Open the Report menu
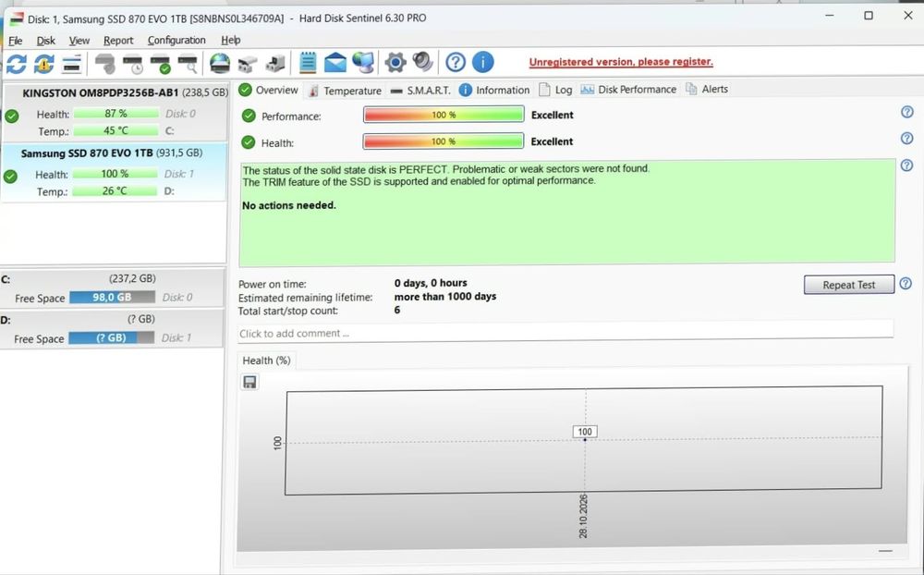 click(x=118, y=40)
